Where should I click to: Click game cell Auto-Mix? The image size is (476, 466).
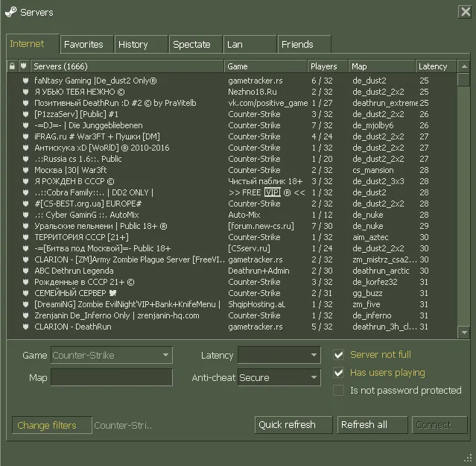244,215
